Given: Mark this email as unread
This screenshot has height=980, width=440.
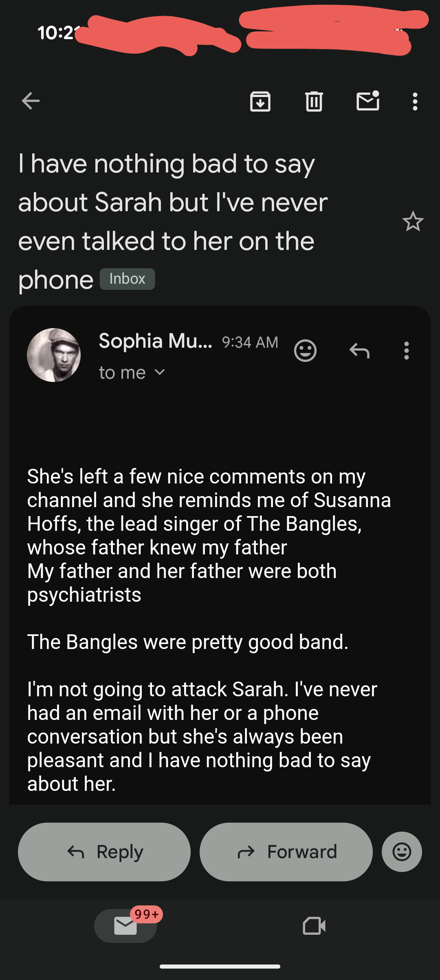Looking at the screenshot, I should click(x=368, y=101).
